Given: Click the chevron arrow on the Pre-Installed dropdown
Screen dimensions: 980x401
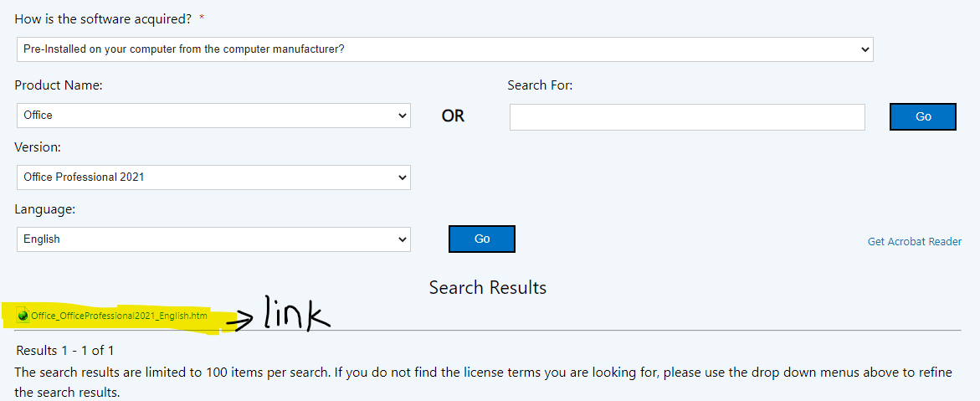Looking at the screenshot, I should coord(865,49).
